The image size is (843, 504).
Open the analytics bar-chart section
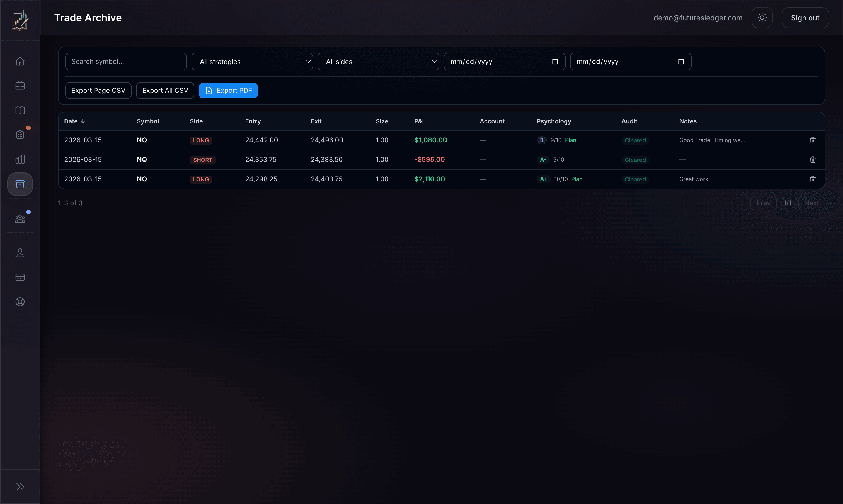[x=20, y=159]
